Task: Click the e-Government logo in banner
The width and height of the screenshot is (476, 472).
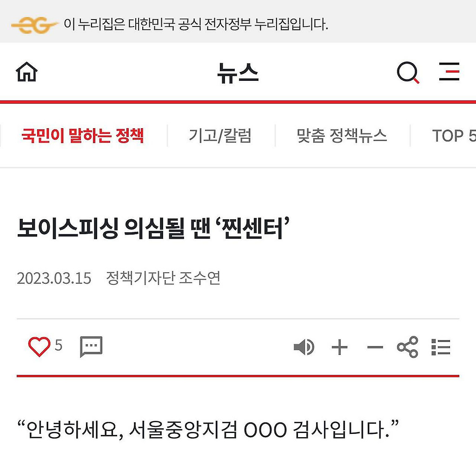Action: tap(34, 25)
